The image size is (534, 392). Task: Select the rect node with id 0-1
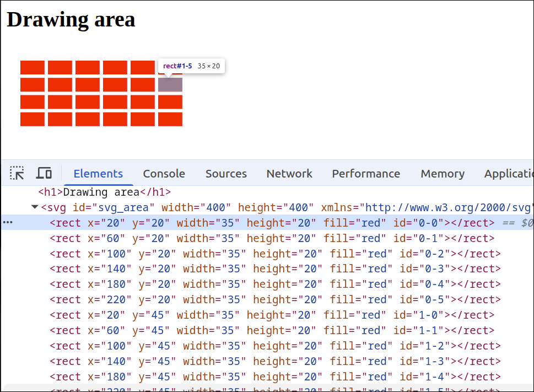[x=165, y=238]
